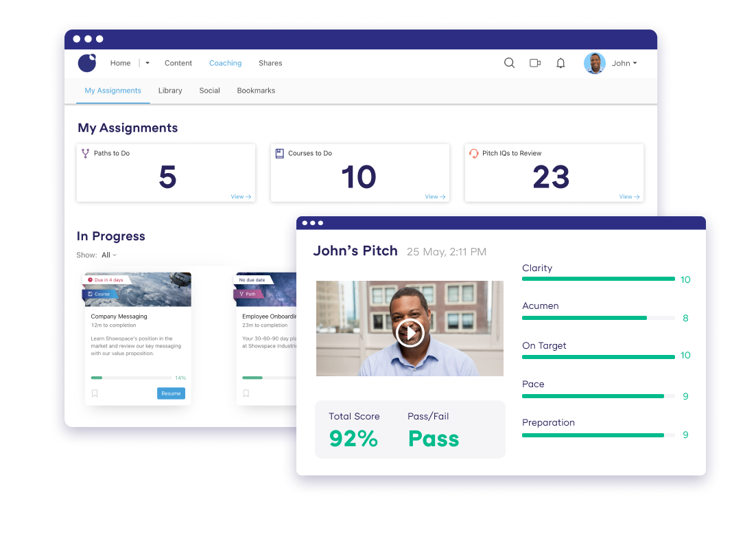The width and height of the screenshot is (756, 541).
Task: Click the date 25 May, 2:11 PM
Action: pos(447,252)
